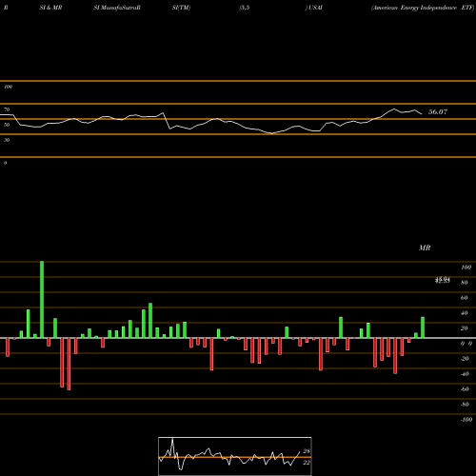Open the mini overview chart thumbnail
This screenshot has height=476, width=476.
[235, 456]
